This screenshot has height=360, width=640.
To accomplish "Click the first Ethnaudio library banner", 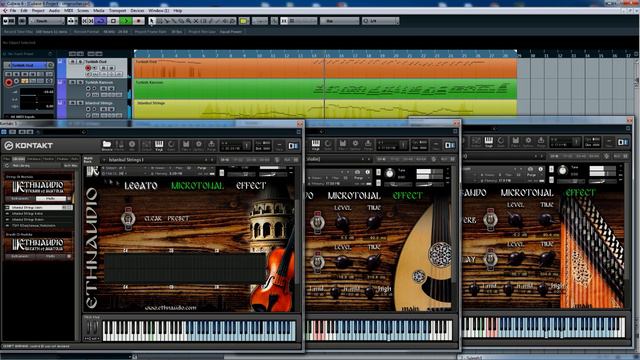I will [x=38, y=187].
